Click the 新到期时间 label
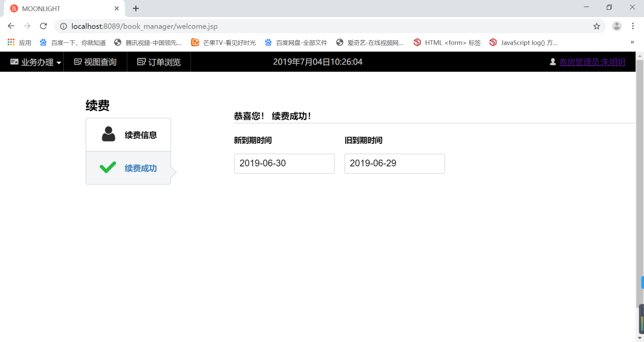The width and height of the screenshot is (644, 342). [x=253, y=140]
